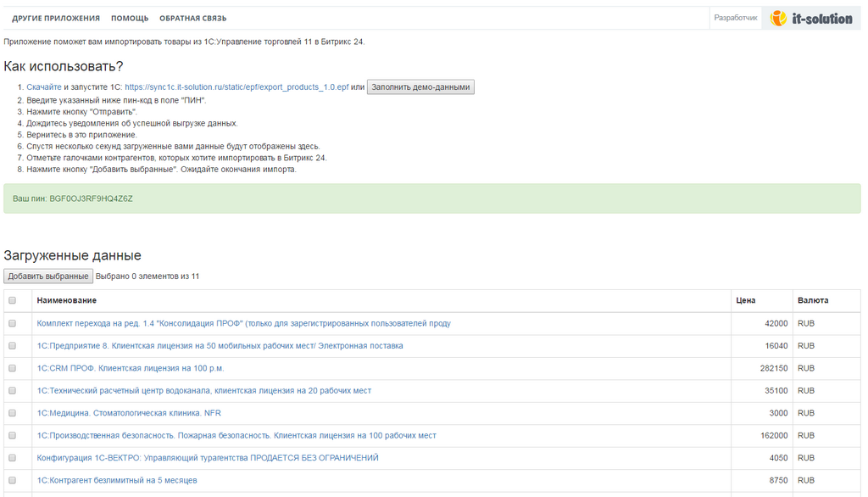
Task: Check the 1С:Контрагент безлимитный row checkbox
Action: point(12,480)
